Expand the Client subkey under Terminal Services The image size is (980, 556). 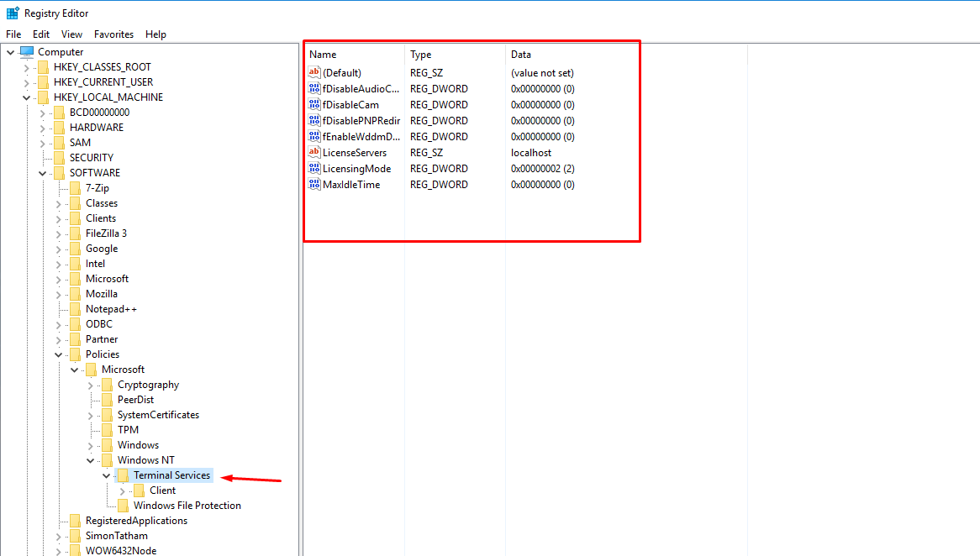[x=123, y=490]
